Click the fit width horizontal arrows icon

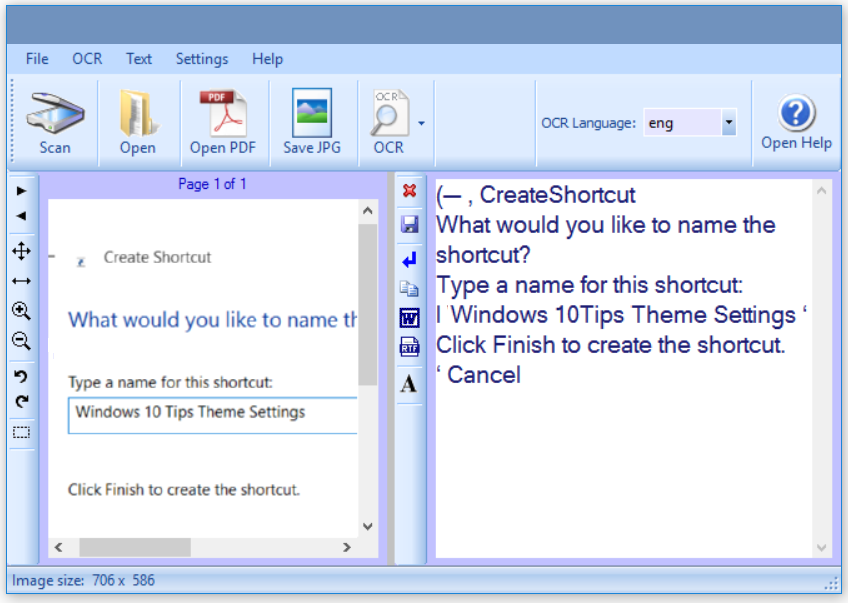[x=21, y=281]
